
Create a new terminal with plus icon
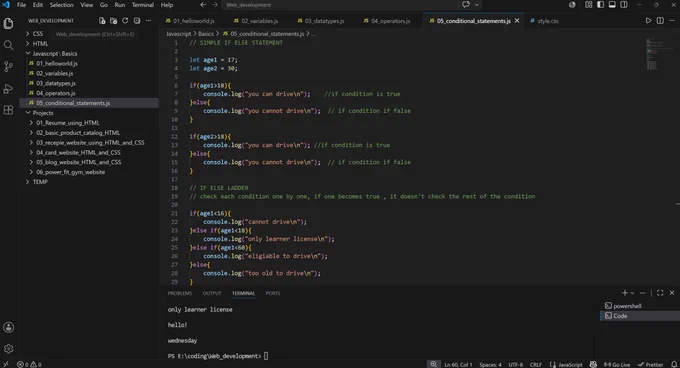(624, 293)
